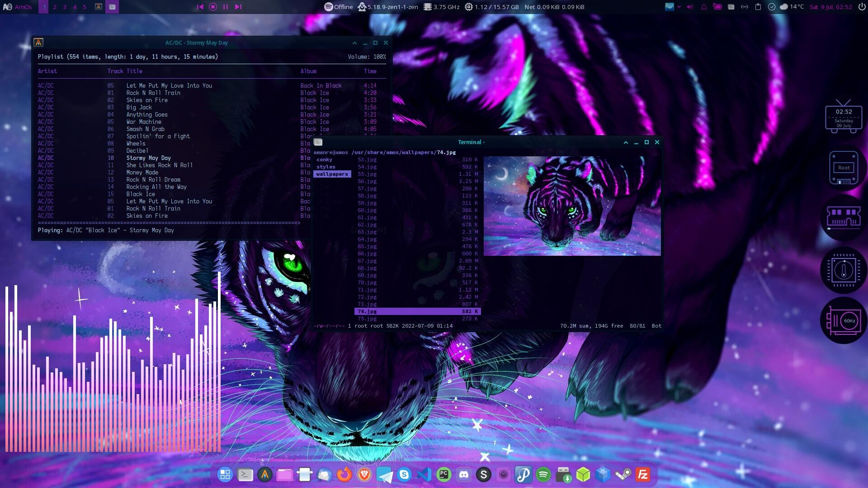Select track 'Anything Goes' in playlist

coord(212,114)
